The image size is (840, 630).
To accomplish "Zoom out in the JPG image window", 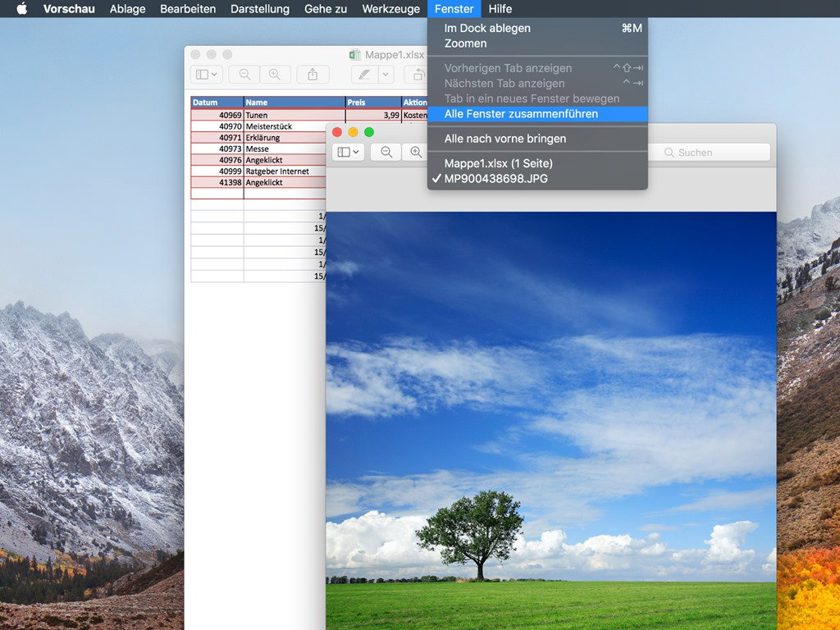I will pos(386,153).
